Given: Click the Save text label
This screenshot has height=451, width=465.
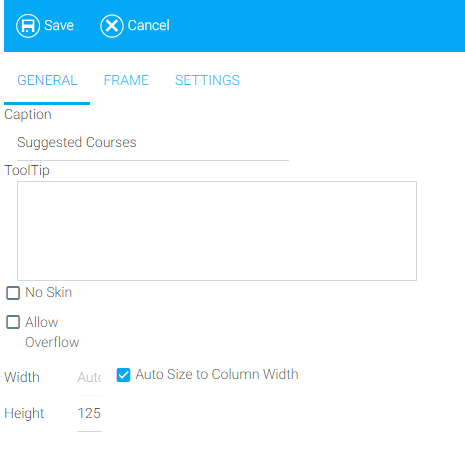Looking at the screenshot, I should [x=59, y=25].
